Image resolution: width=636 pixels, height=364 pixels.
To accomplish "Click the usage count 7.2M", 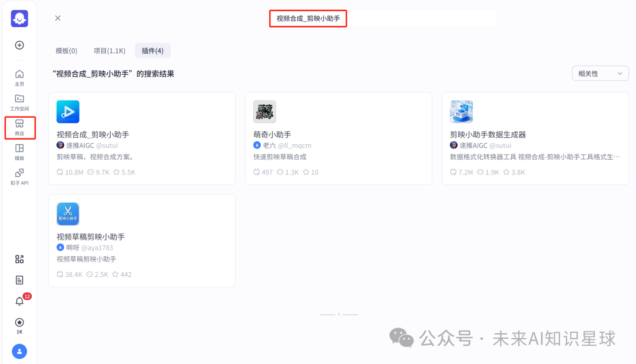I will pyautogui.click(x=462, y=172).
